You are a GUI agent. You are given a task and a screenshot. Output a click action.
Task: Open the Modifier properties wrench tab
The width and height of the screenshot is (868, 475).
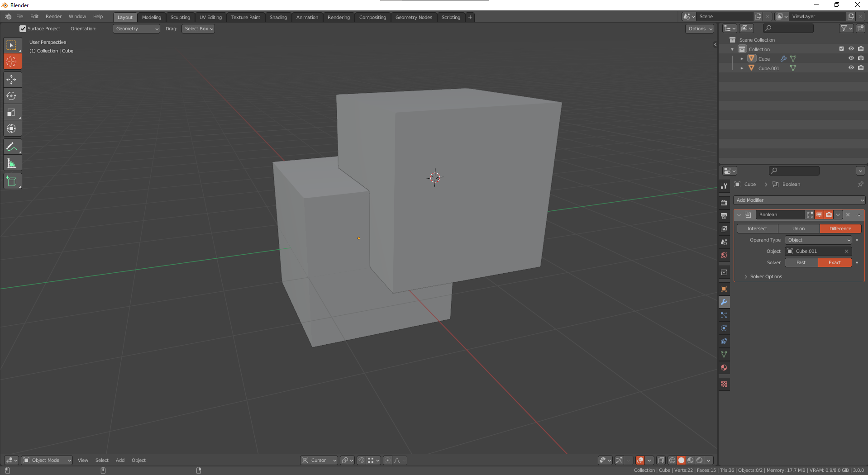tap(724, 302)
